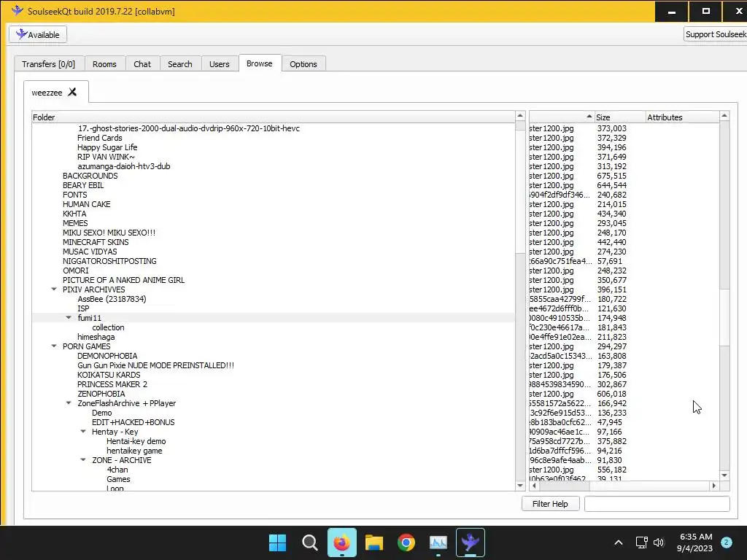The width and height of the screenshot is (747, 560).
Task: Open Firefox from taskbar
Action: [341, 542]
